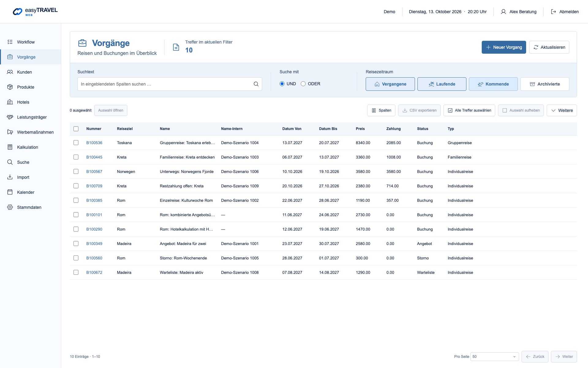Tick the select-all checkbox in table header

click(76, 129)
